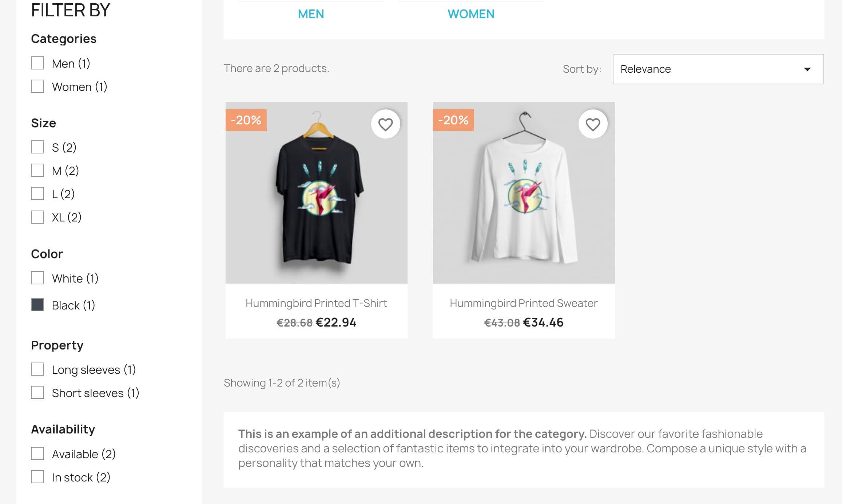Filter by Long sleeves property
The width and height of the screenshot is (842, 504).
coord(37,369)
